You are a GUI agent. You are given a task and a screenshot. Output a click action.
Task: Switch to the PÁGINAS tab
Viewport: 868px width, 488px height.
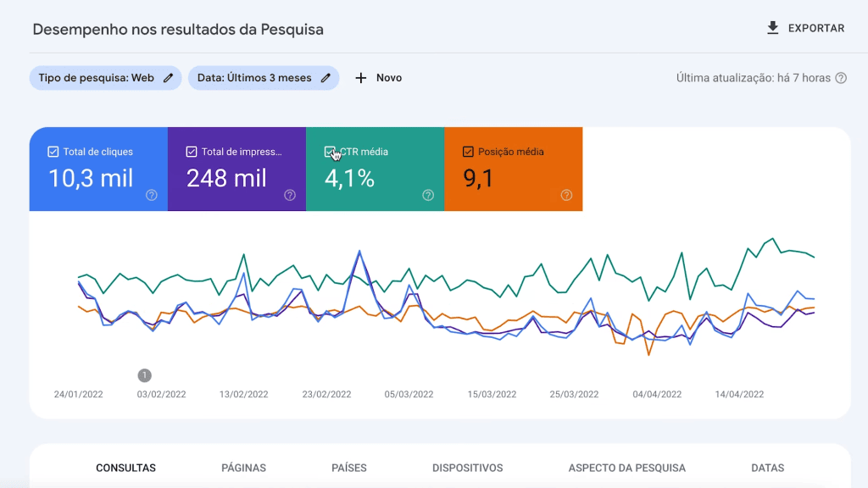[243, 467]
